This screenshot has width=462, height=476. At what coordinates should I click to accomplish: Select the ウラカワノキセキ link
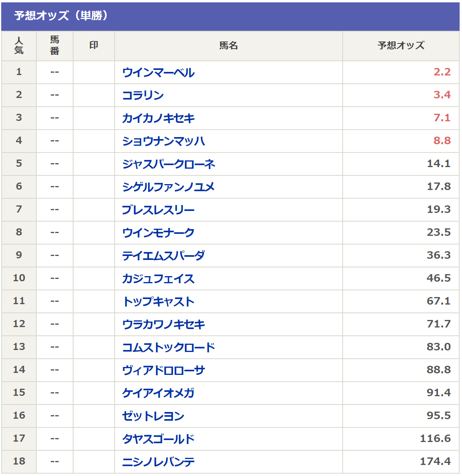pos(163,325)
